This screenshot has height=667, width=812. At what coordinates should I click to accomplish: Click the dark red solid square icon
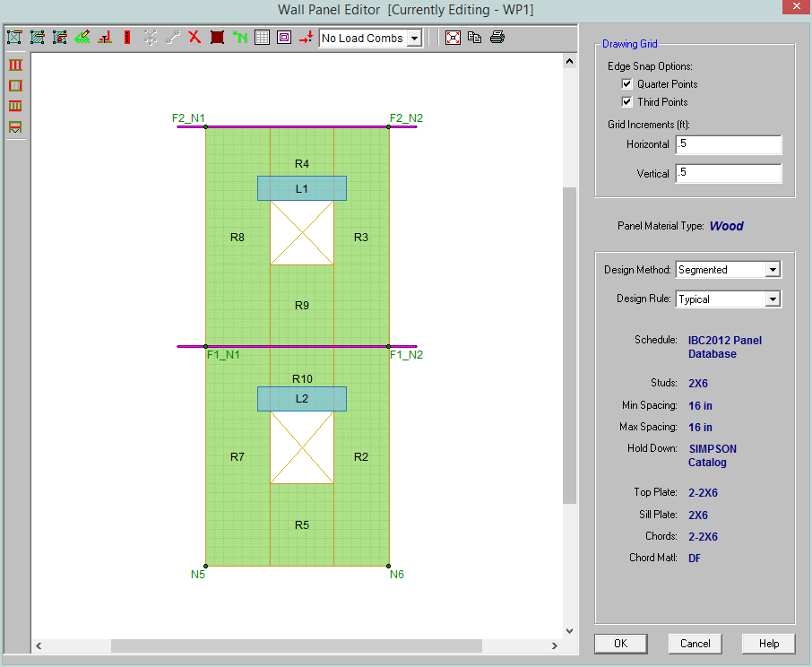(217, 38)
